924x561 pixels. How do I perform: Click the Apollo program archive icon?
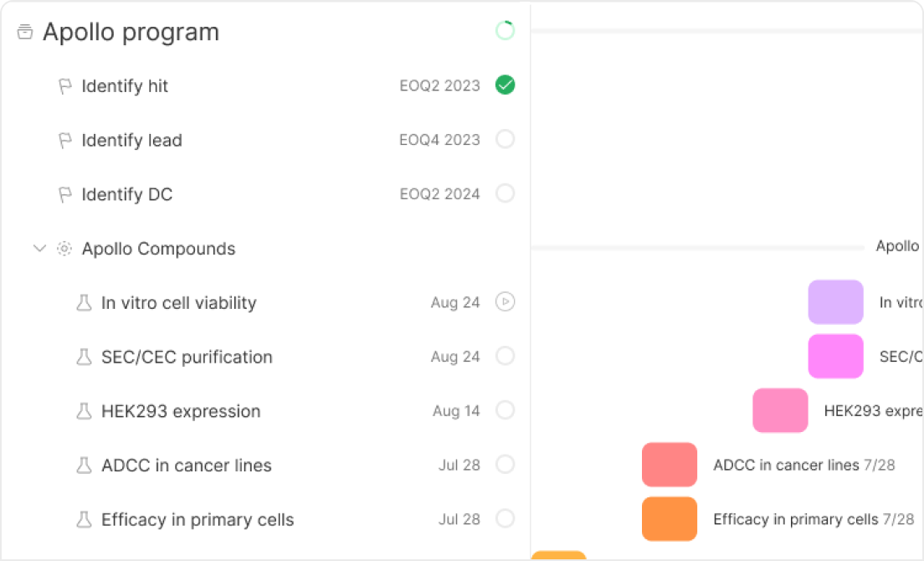coord(25,32)
